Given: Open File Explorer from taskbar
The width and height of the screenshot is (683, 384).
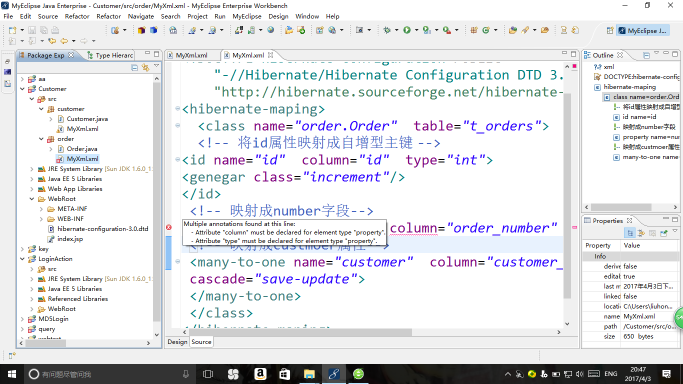Looking at the screenshot, I should pos(309,374).
